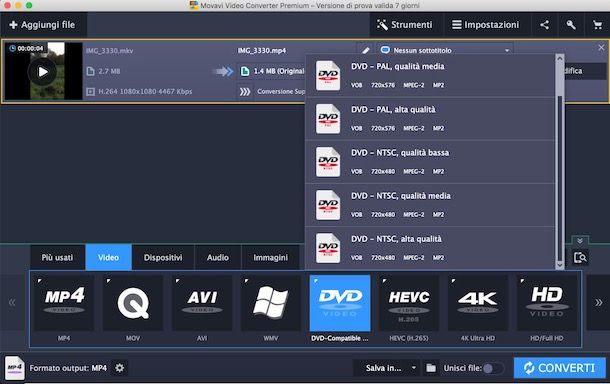Click the pencil rename icon
The width and height of the screenshot is (610, 384).
[366, 51]
